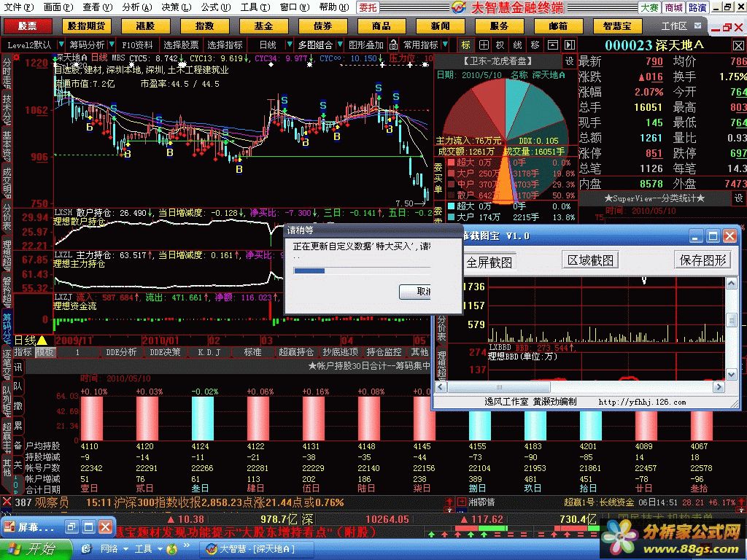This screenshot has height=560, width=747.
Task: Open the 备 side icon in bottom panel
Action: [x=18, y=445]
